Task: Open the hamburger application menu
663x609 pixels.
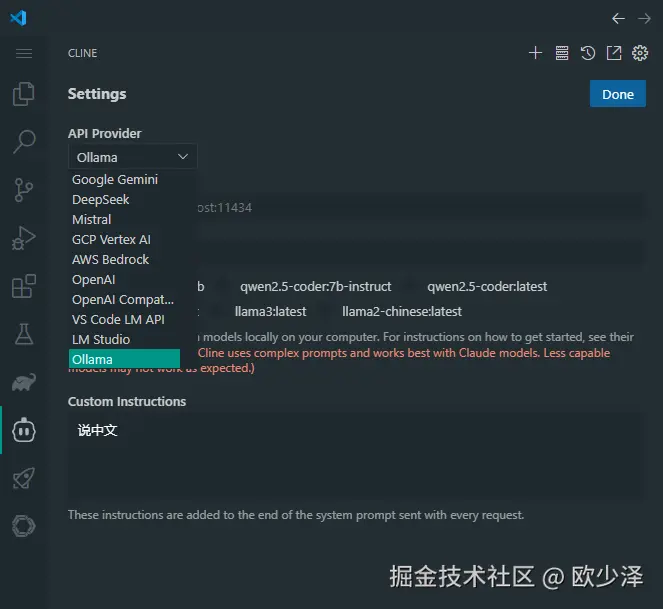Action: (24, 53)
